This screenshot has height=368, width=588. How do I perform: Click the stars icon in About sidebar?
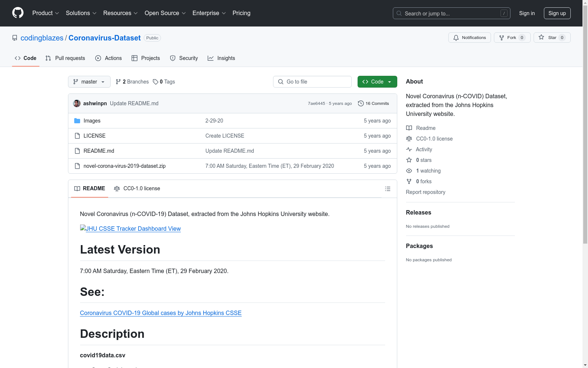[409, 160]
